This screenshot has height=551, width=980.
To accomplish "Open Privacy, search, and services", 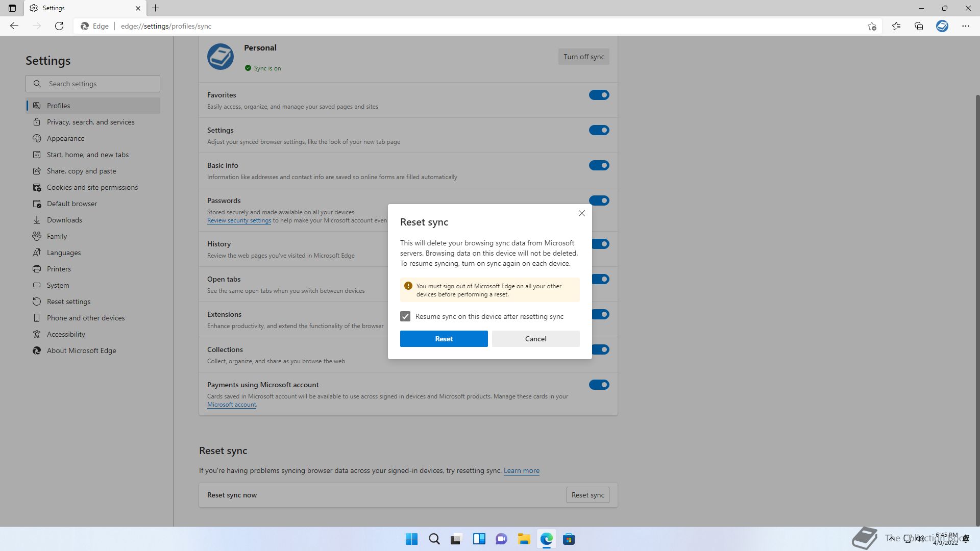I will tap(93, 122).
